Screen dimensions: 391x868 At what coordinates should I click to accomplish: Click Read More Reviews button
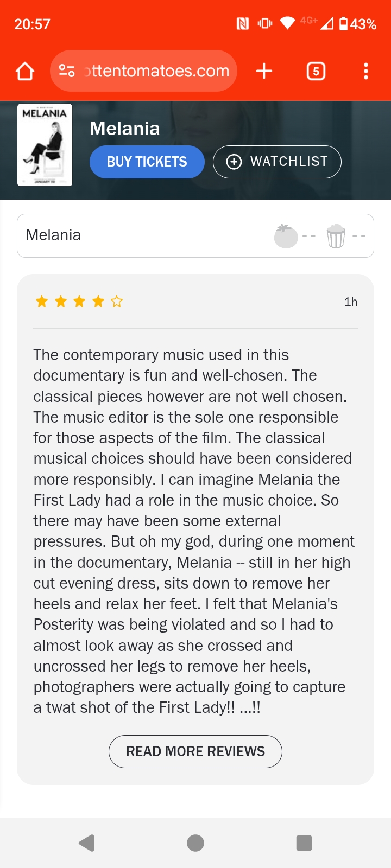pyautogui.click(x=195, y=751)
